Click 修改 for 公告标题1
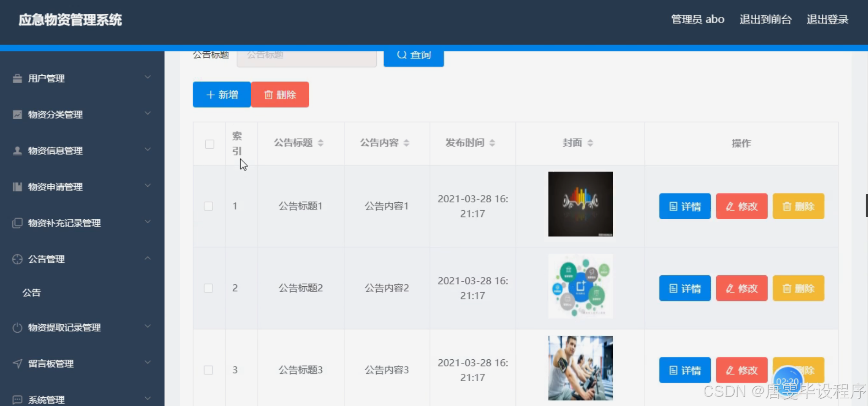The image size is (868, 406). point(742,206)
